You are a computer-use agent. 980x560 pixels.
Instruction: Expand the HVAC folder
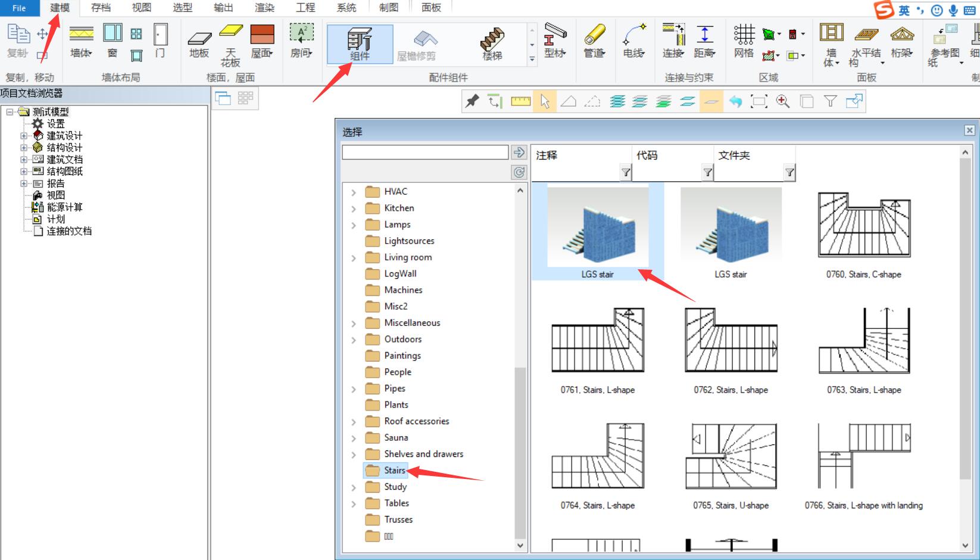pos(354,192)
